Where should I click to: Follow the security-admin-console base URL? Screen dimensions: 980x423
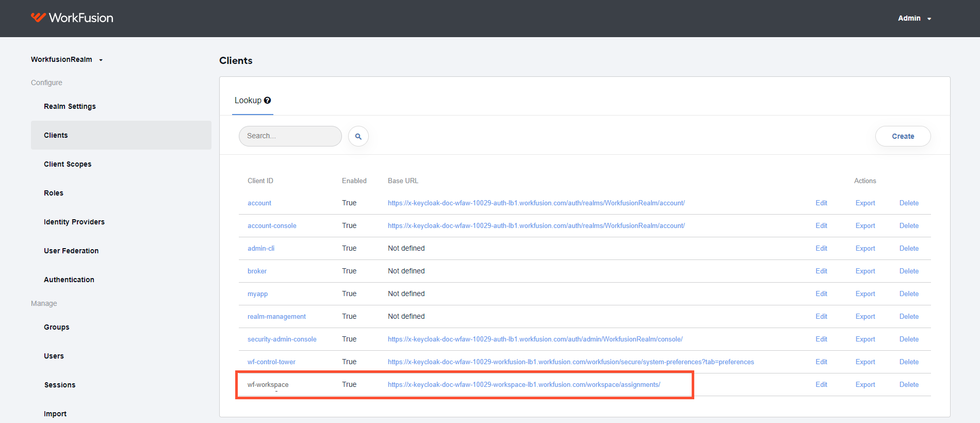coord(535,339)
